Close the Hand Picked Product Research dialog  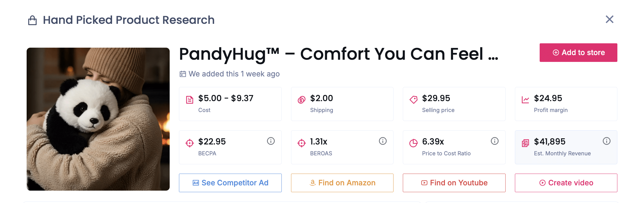[x=609, y=19]
